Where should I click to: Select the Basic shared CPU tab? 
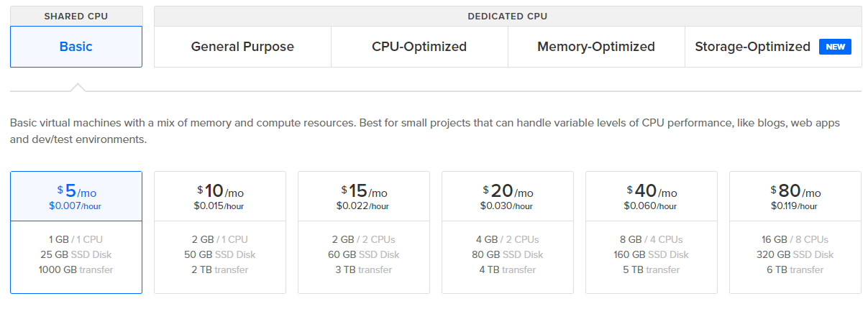tap(76, 47)
